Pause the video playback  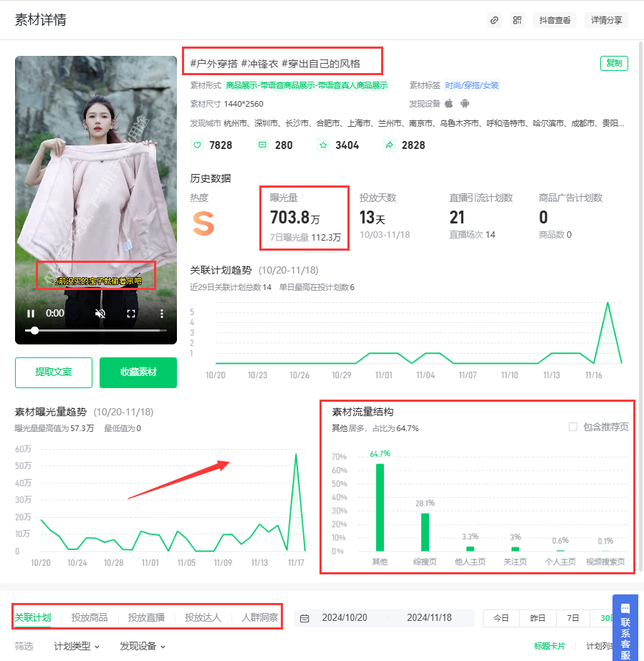tap(31, 314)
